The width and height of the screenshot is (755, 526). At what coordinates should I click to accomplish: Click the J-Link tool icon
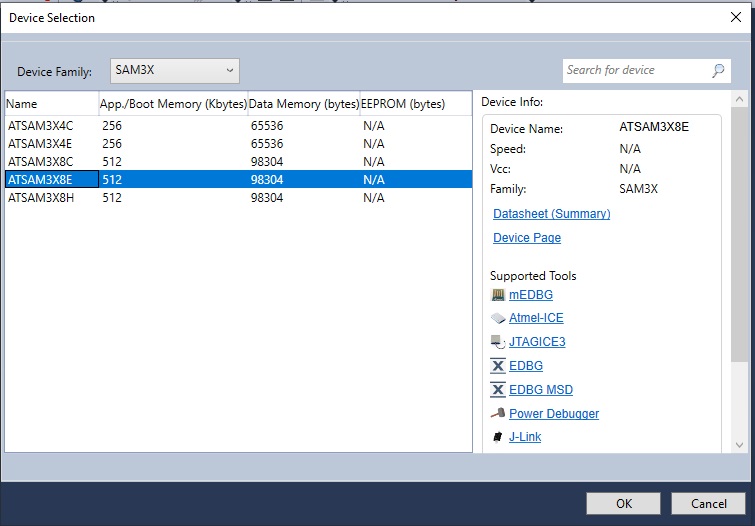click(x=498, y=437)
